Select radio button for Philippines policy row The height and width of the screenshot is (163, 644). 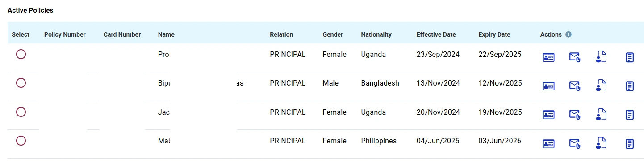(x=21, y=141)
